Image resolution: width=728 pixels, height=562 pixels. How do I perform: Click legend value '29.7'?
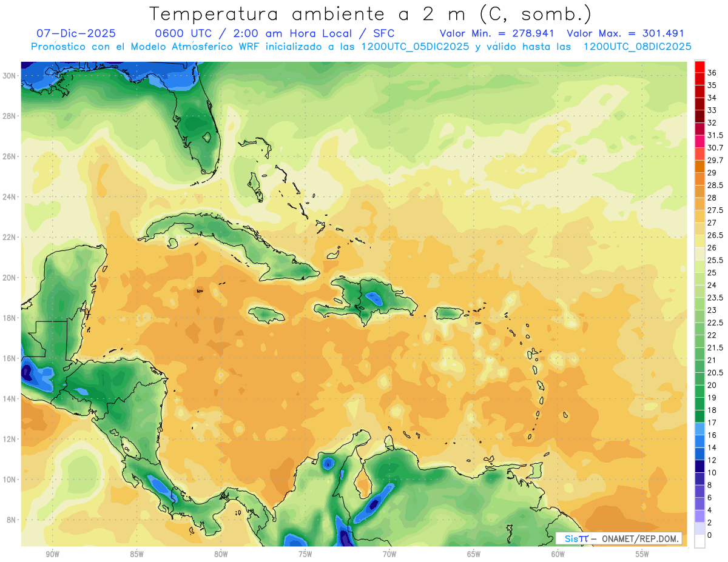tap(715, 160)
